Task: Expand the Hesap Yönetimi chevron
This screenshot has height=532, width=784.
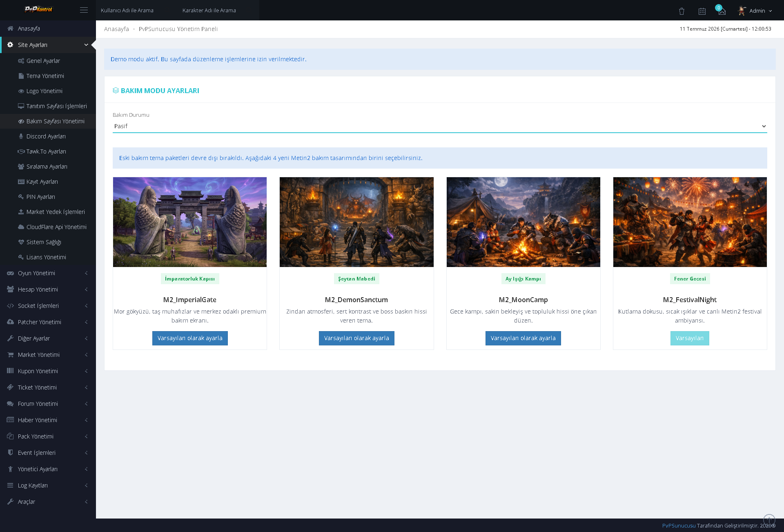Action: (86, 289)
